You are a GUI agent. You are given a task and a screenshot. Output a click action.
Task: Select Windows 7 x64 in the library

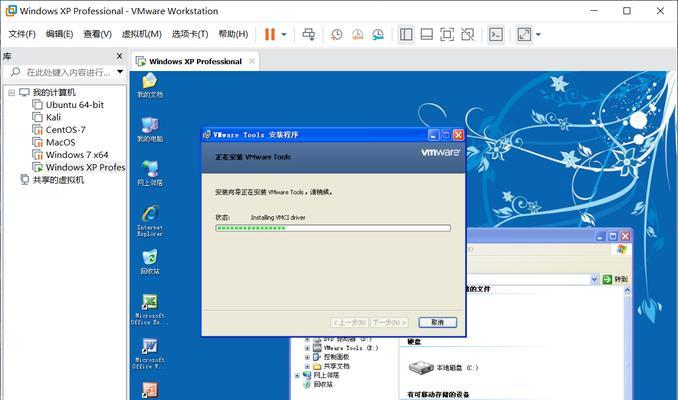(70, 155)
